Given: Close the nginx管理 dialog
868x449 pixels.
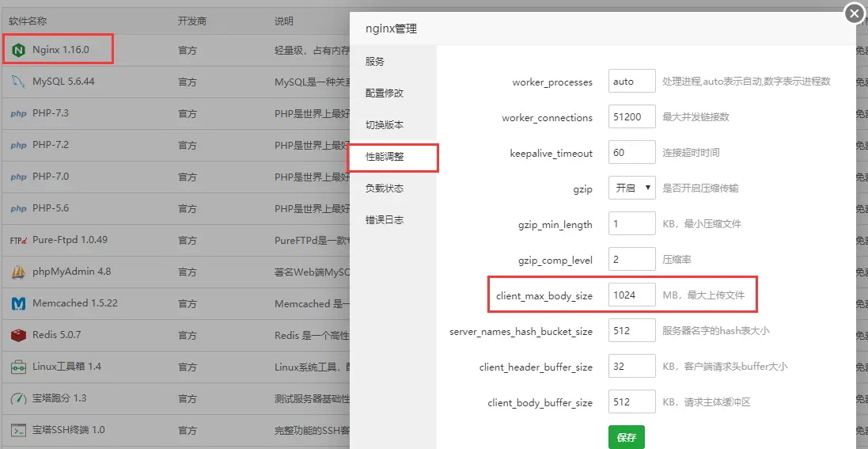Looking at the screenshot, I should (x=854, y=13).
